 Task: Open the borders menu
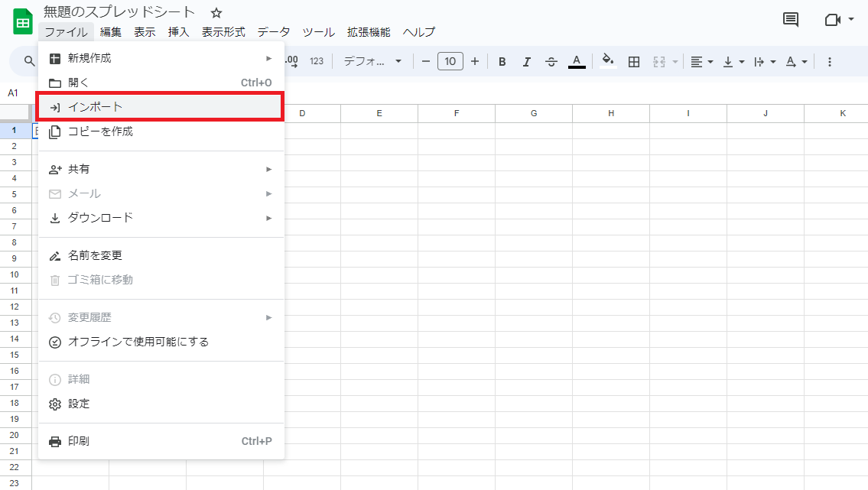pos(634,61)
